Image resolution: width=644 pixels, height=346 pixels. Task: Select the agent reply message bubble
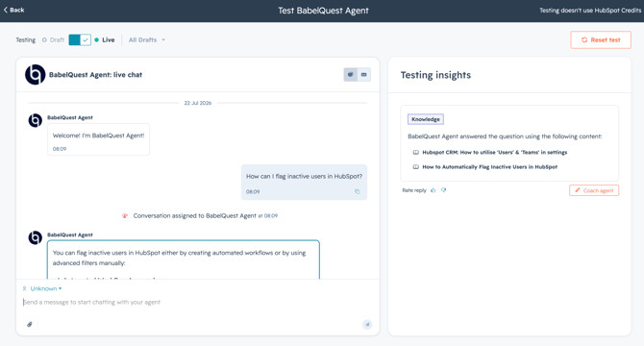184,259
